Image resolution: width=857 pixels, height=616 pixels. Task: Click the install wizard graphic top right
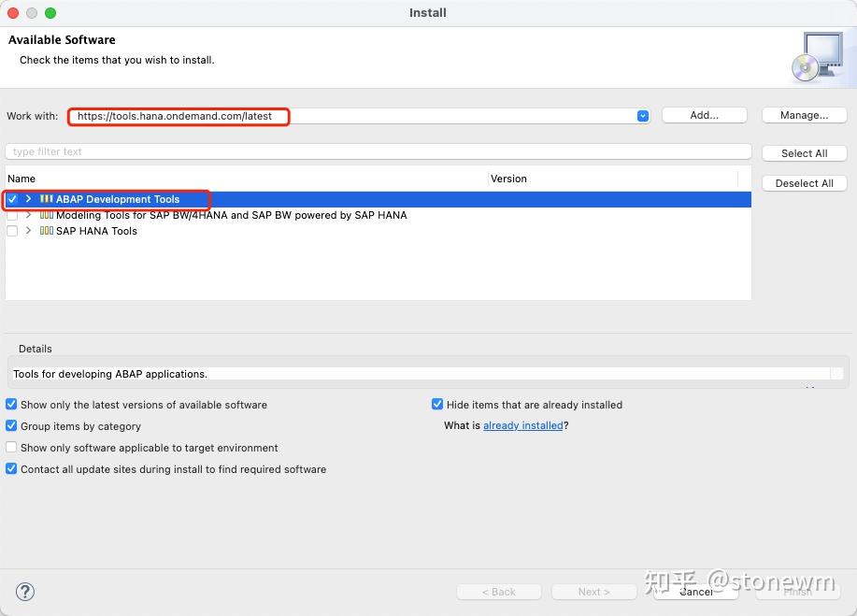tap(820, 56)
